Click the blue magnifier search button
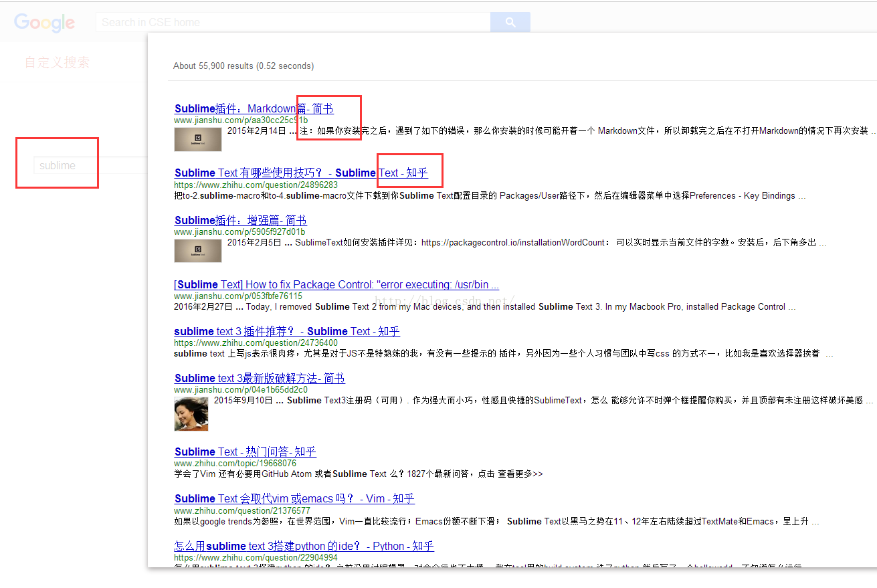Viewport: 877px width, 588px height. pyautogui.click(x=510, y=22)
